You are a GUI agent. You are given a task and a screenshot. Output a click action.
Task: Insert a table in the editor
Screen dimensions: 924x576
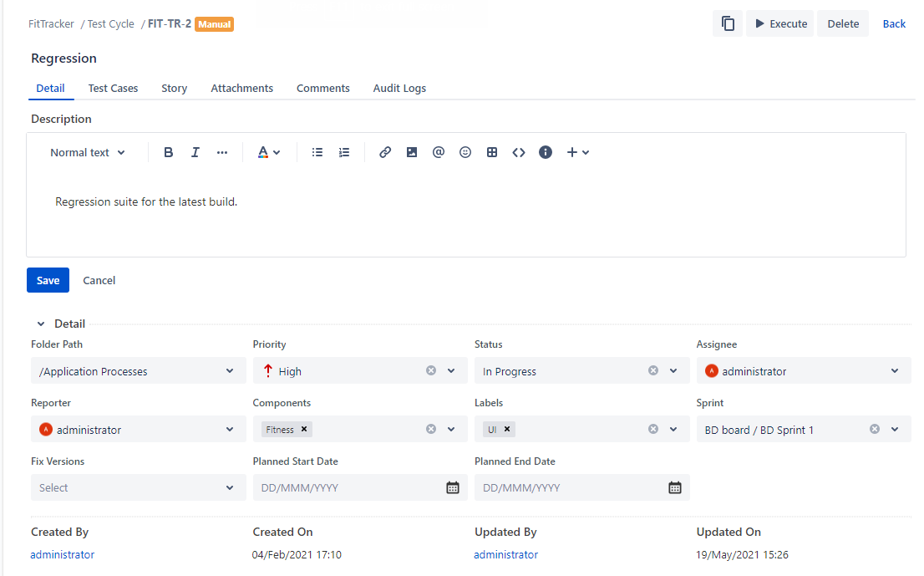pos(491,151)
